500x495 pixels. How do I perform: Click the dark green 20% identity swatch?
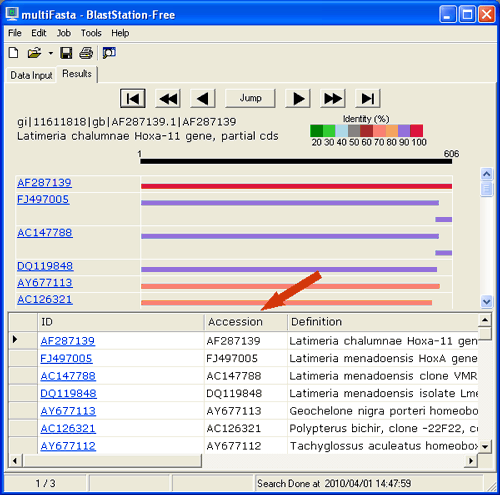click(316, 131)
